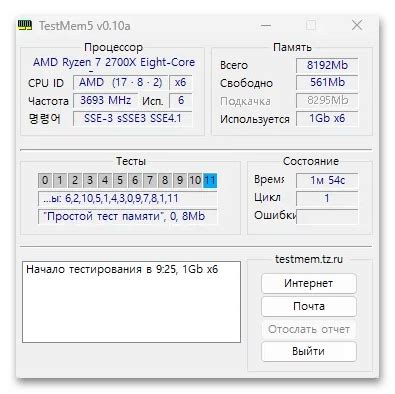395x394 pixels.
Task: Select test box number 8
Action: tap(165, 180)
